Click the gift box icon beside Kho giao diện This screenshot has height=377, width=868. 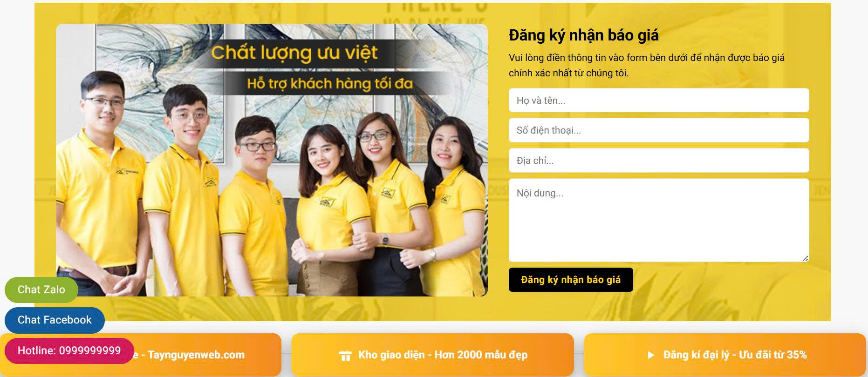[345, 356]
